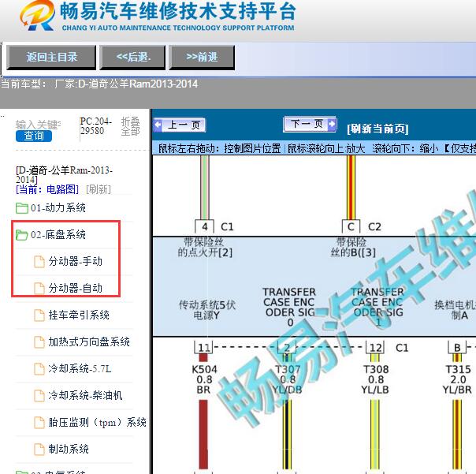Click the PC.204-29580 text

pos(96,126)
